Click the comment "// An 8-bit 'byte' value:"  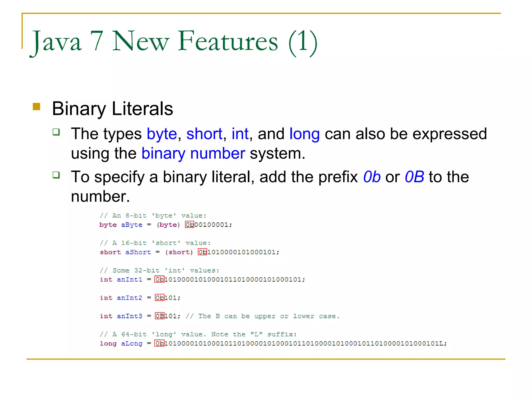click(153, 215)
